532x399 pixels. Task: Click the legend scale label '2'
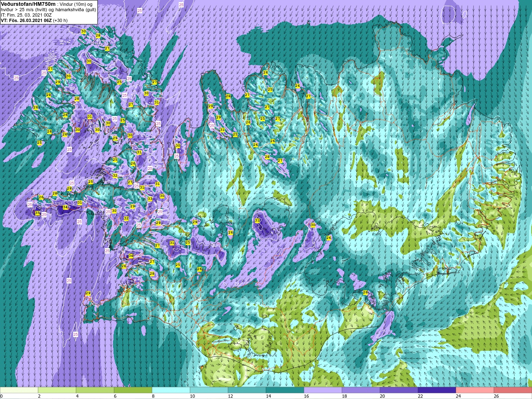(39, 396)
